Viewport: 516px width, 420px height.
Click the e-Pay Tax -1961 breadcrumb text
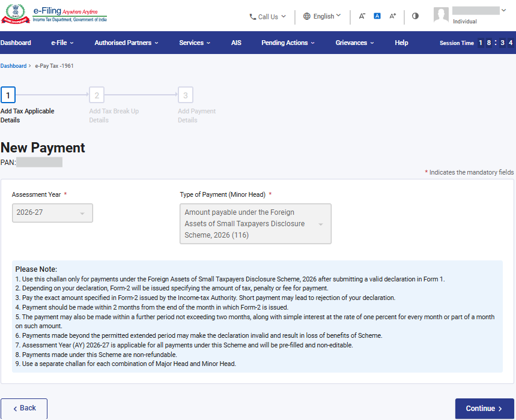coord(54,66)
